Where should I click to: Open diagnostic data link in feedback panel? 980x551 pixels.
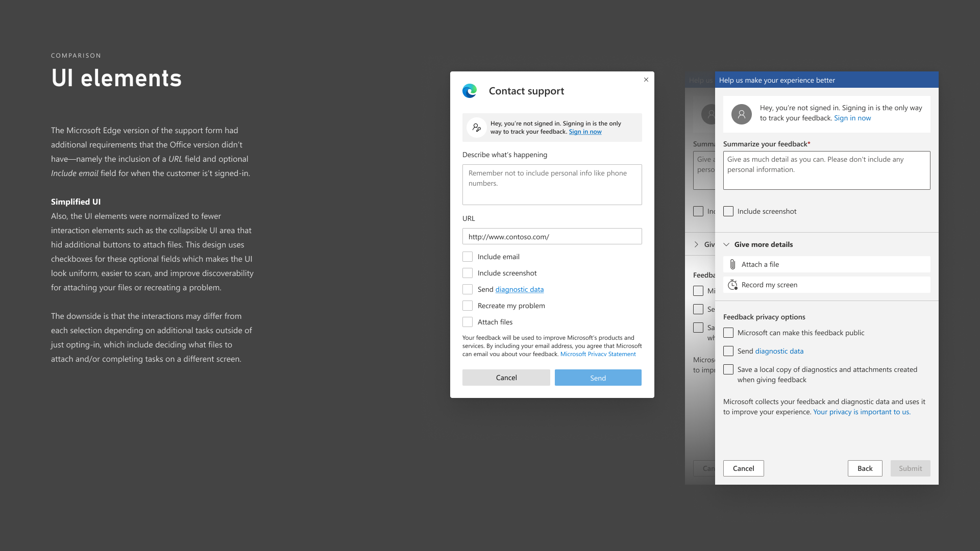779,351
